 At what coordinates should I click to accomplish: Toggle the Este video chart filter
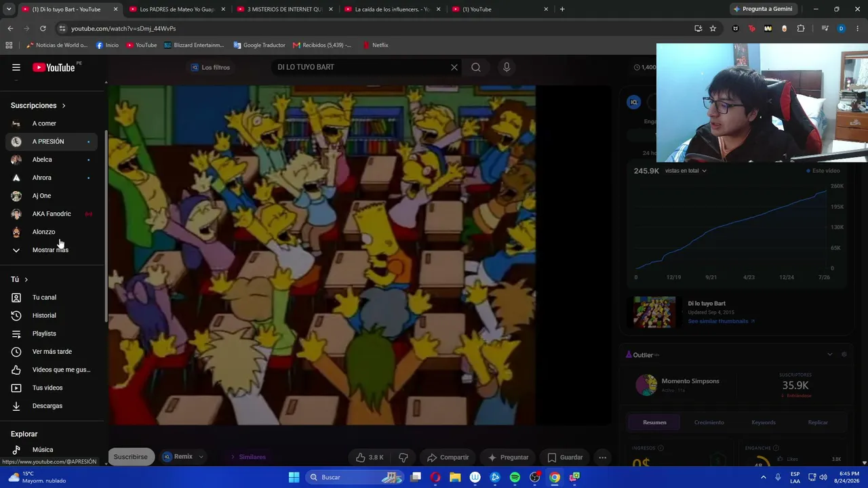pyautogui.click(x=823, y=171)
